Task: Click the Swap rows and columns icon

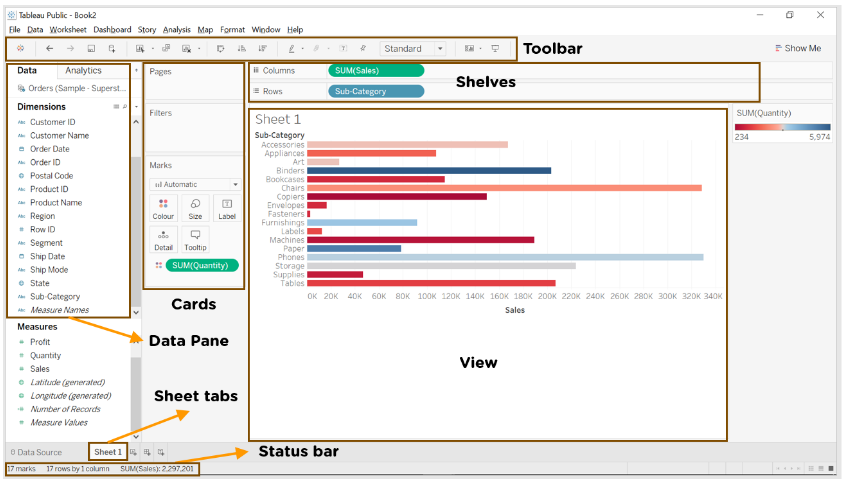Action: [221, 48]
